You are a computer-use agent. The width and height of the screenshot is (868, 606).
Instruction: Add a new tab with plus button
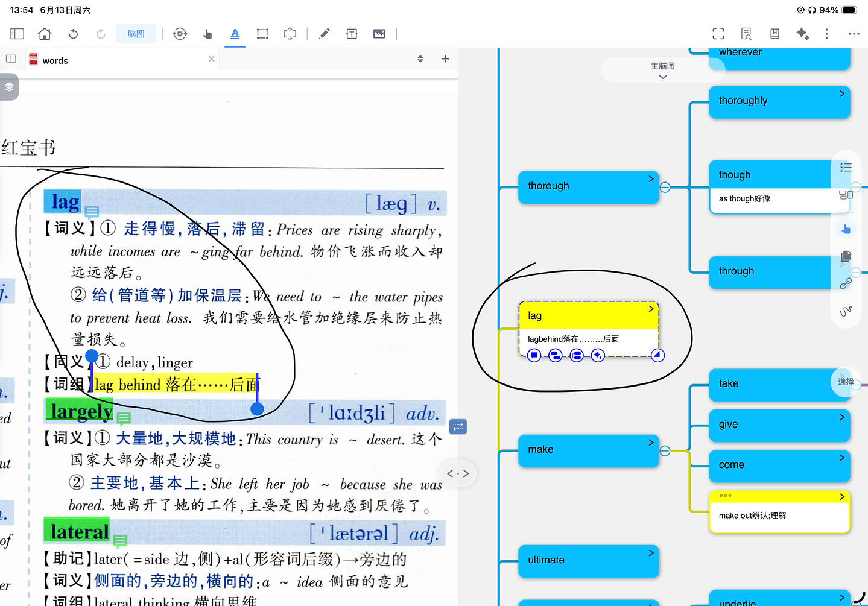tap(445, 58)
